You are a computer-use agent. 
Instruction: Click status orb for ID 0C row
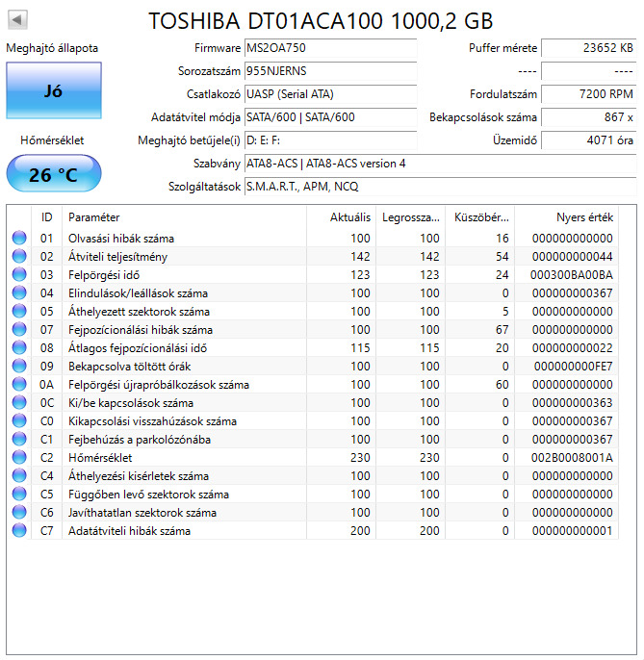point(19,402)
